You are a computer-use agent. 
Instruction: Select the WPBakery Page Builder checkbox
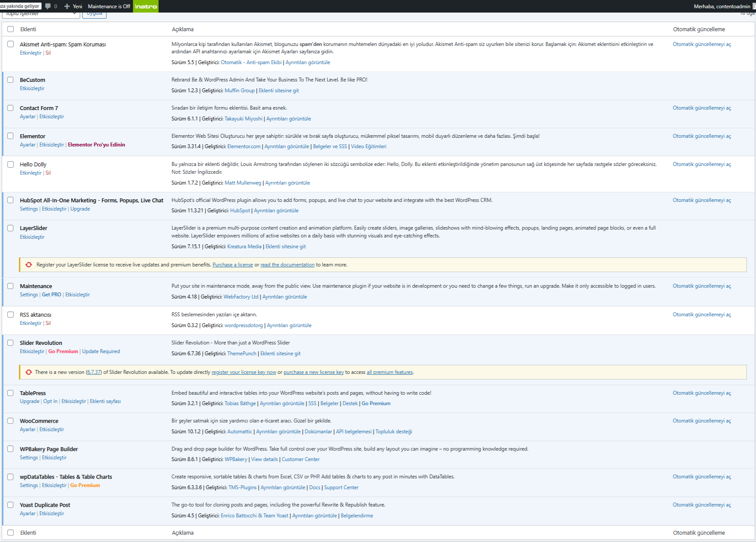pyautogui.click(x=10, y=449)
